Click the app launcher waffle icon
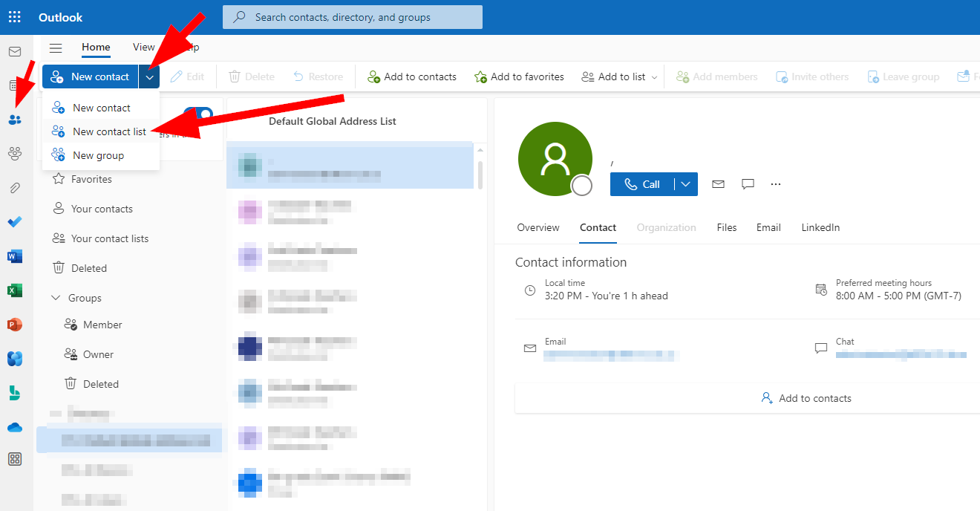980x511 pixels. [15, 17]
